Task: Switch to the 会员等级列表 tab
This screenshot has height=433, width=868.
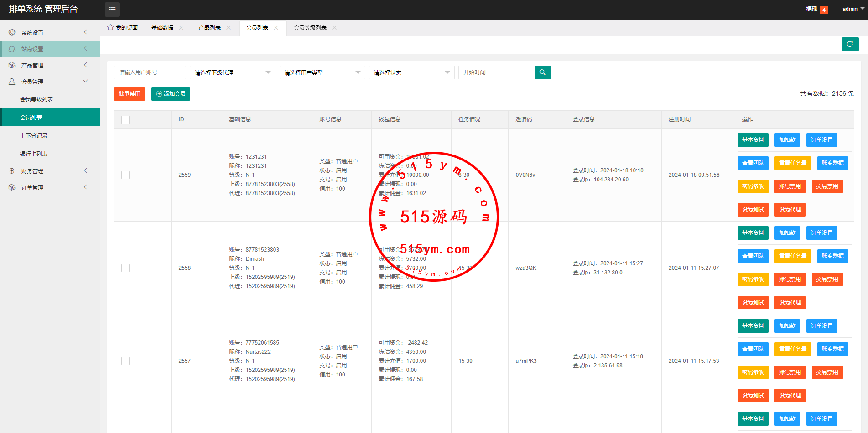Action: pyautogui.click(x=310, y=28)
